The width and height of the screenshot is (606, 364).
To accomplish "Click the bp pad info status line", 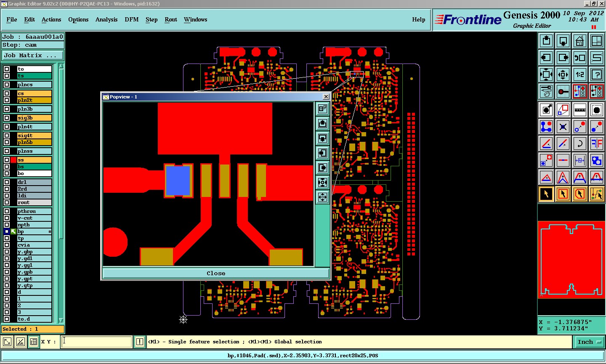I will [x=303, y=356].
